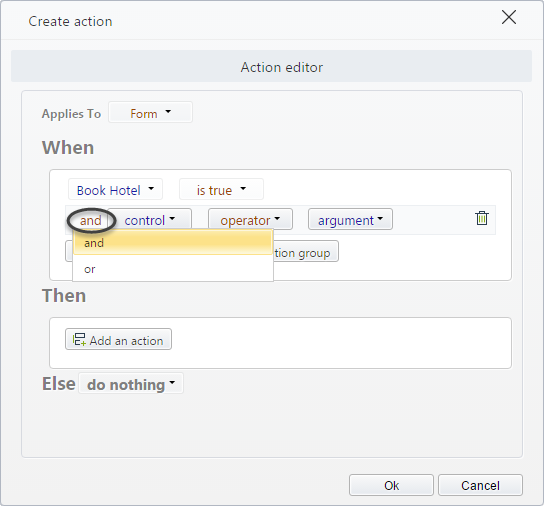The height and width of the screenshot is (506, 544).
Task: Open the 'control' dropdown in second condition
Action: [150, 219]
